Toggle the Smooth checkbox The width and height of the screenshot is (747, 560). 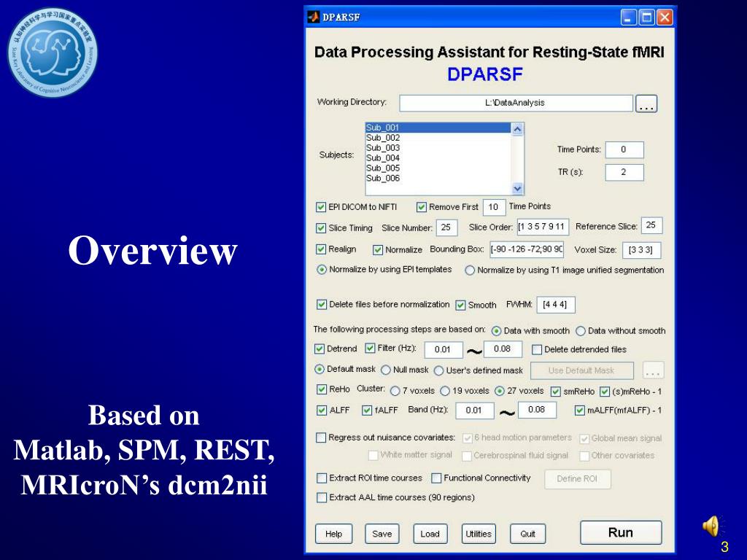[x=460, y=306]
